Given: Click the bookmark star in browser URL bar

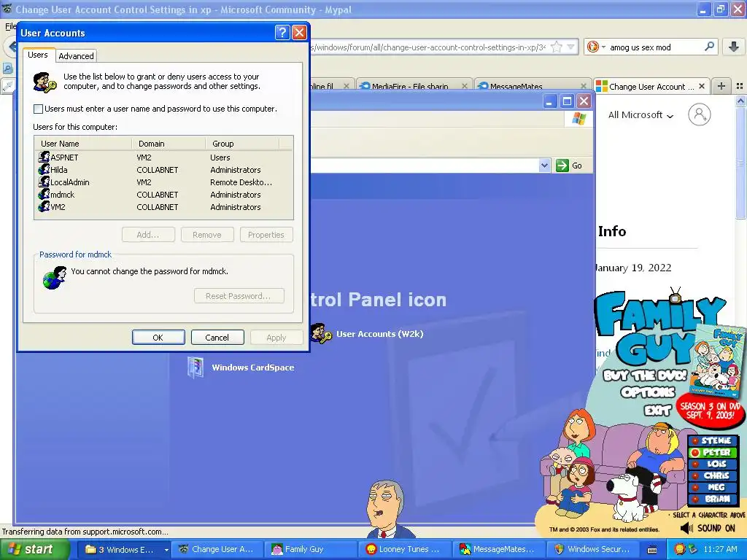Looking at the screenshot, I should (556, 47).
